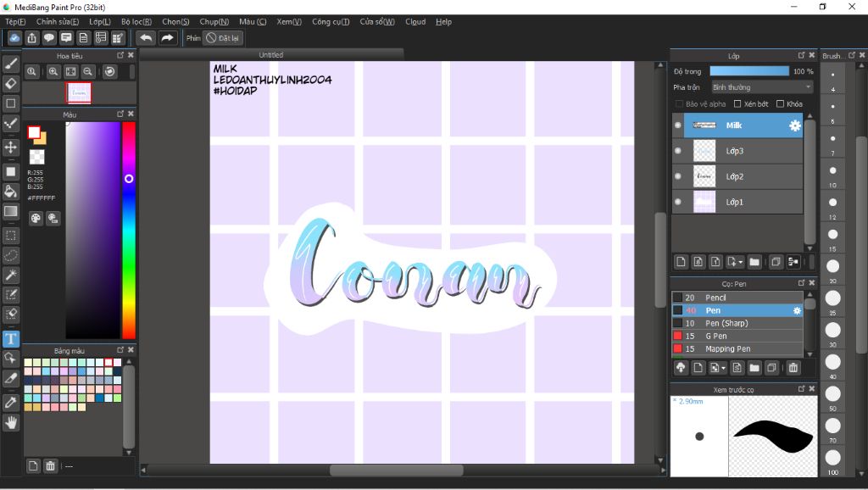Enable the Khóa checkbox
Screen dimensions: 868x490
pos(780,103)
